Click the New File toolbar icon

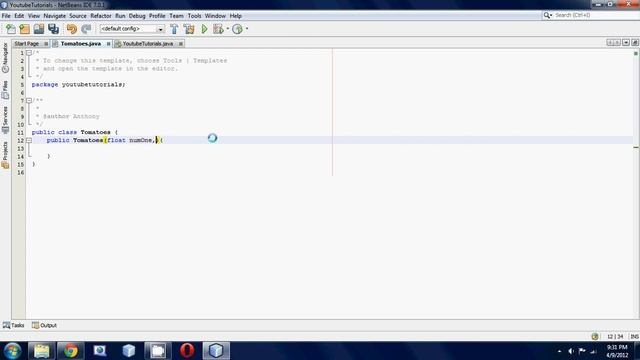11,29
